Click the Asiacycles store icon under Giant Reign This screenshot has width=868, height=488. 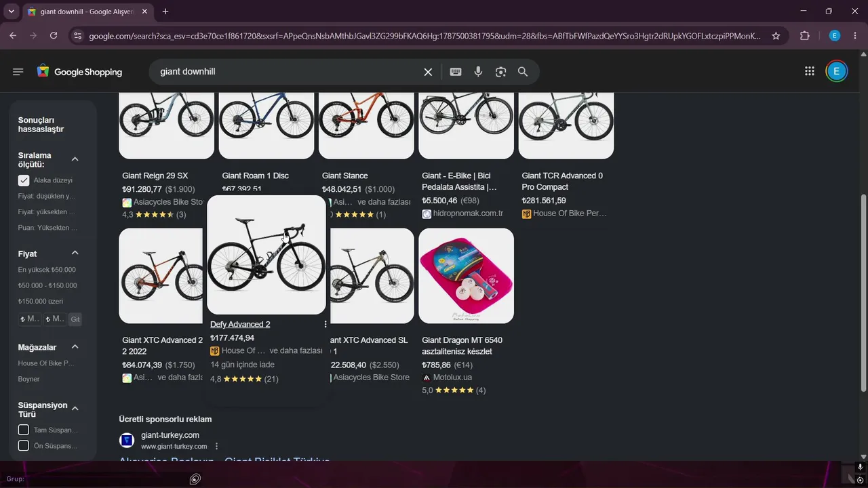[x=127, y=202]
